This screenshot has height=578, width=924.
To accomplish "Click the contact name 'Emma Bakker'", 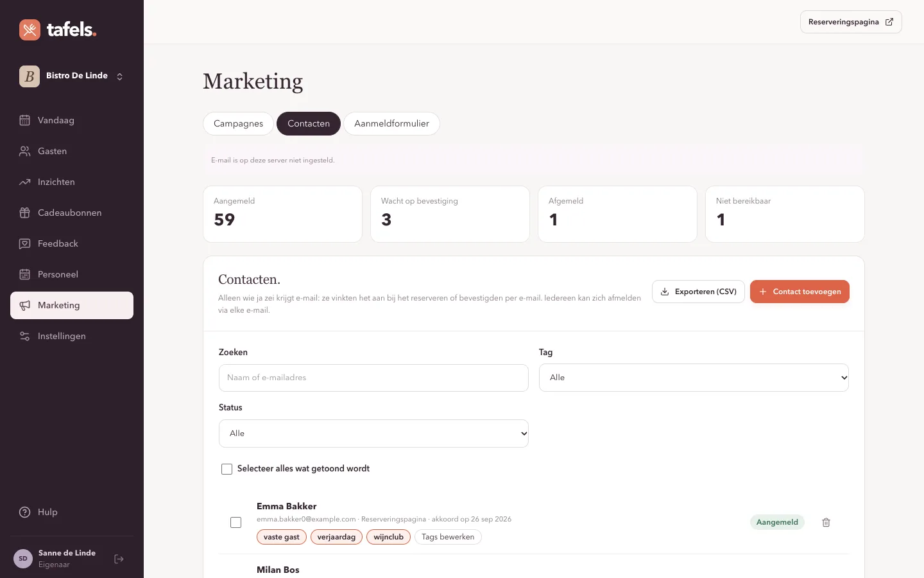I will click(287, 506).
